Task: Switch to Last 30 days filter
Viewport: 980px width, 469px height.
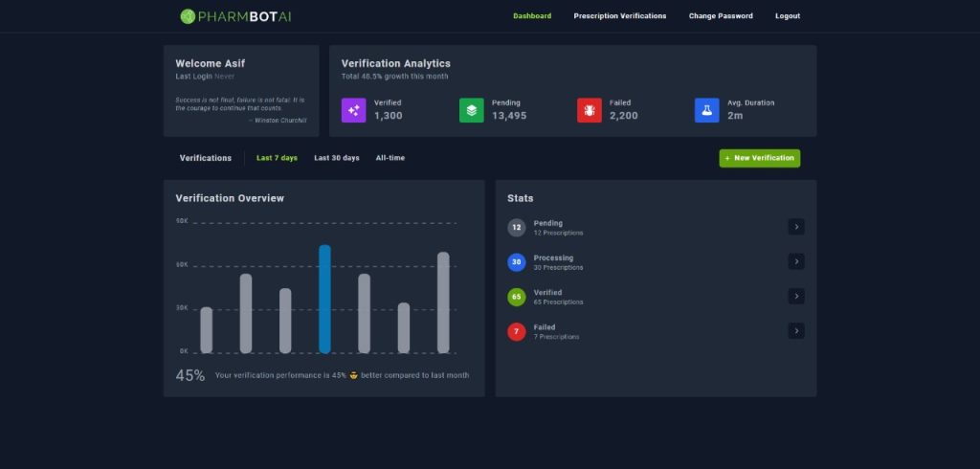Action: pyautogui.click(x=337, y=158)
